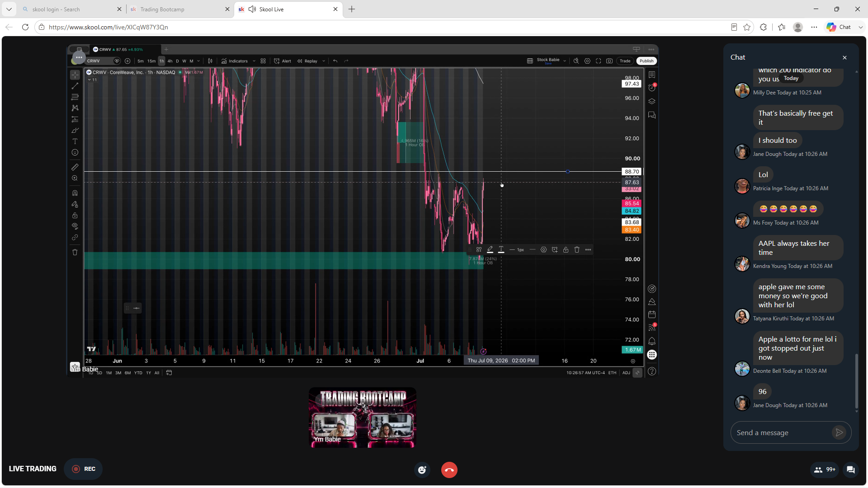The height and width of the screenshot is (488, 868).
Task: Select the ruler measure tool
Action: tap(75, 167)
